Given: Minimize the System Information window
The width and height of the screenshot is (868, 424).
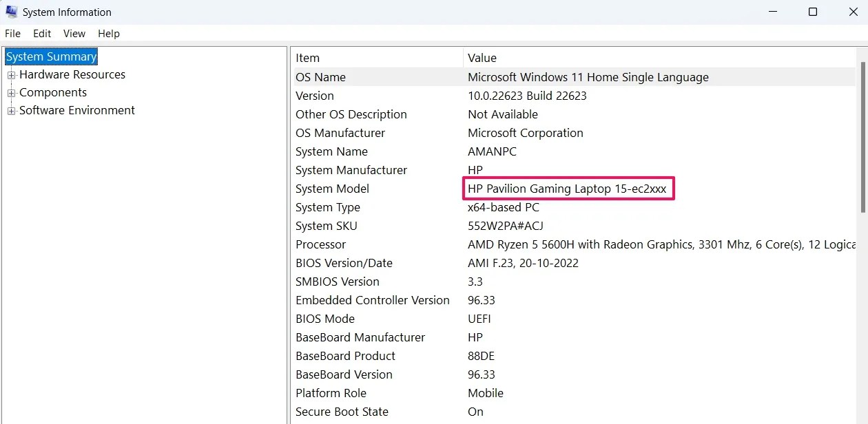Looking at the screenshot, I should [774, 12].
